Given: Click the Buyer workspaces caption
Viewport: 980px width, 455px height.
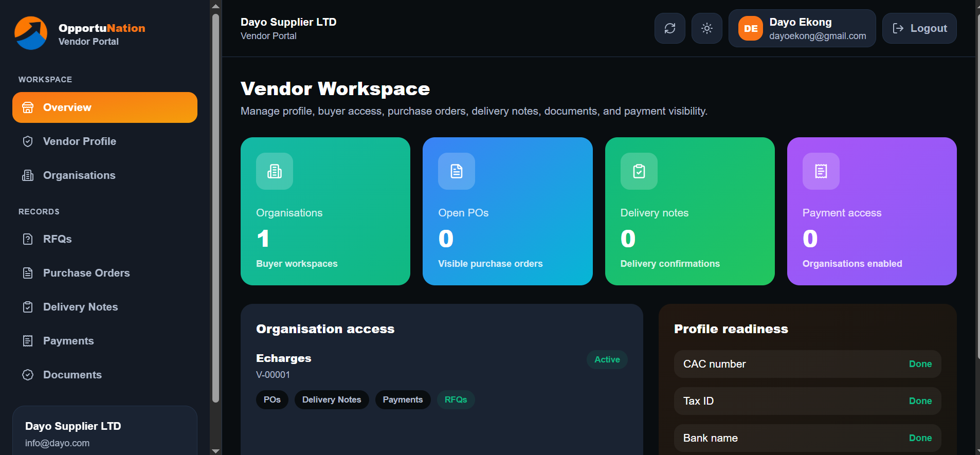Looking at the screenshot, I should tap(297, 264).
